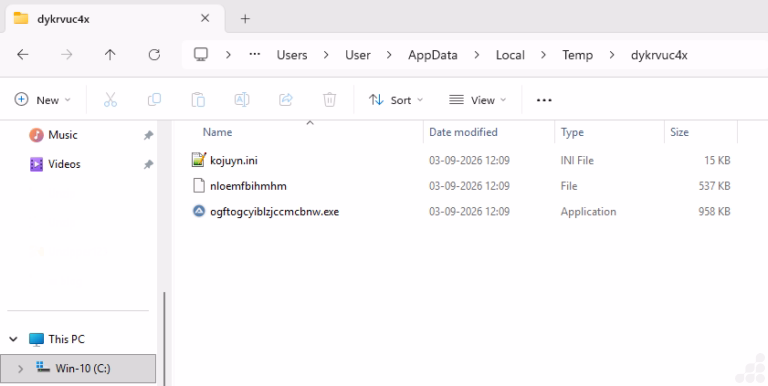This screenshot has height=386, width=768.
Task: Click the ogftogcyiblzjccmcbnw.exe application icon
Action: point(198,211)
